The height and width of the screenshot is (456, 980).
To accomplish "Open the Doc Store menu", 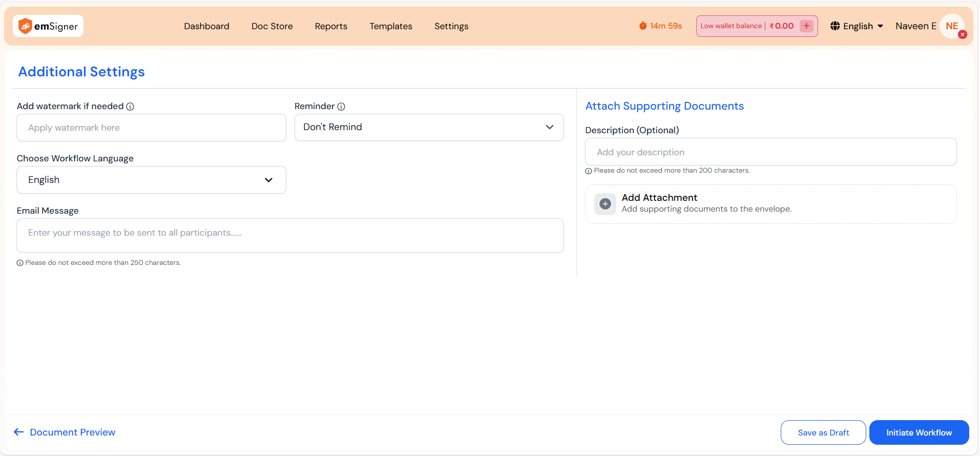I will coord(272,26).
